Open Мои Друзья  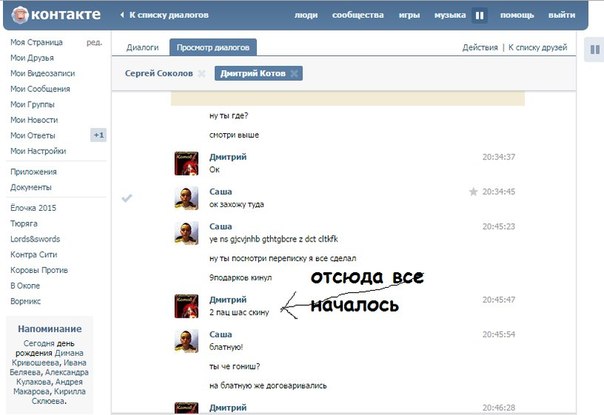pyautogui.click(x=32, y=58)
